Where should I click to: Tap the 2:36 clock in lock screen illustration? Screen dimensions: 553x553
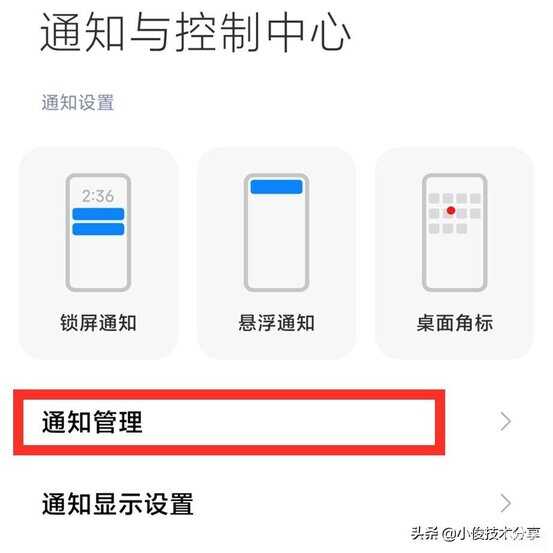(98, 196)
